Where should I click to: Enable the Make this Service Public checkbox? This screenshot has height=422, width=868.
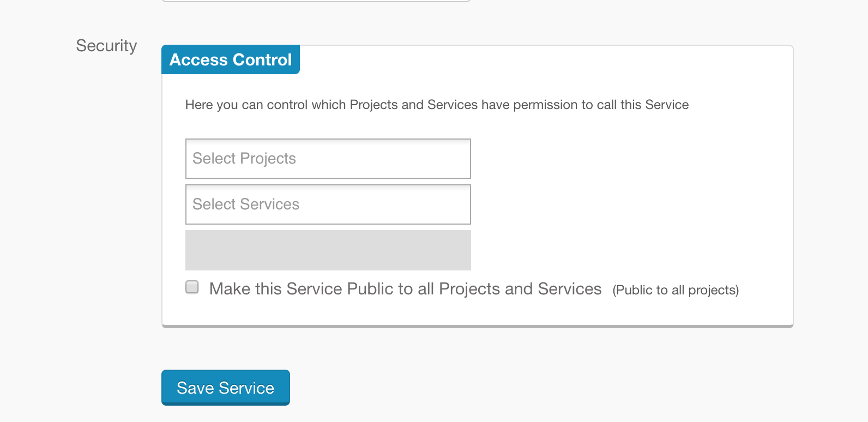point(192,287)
